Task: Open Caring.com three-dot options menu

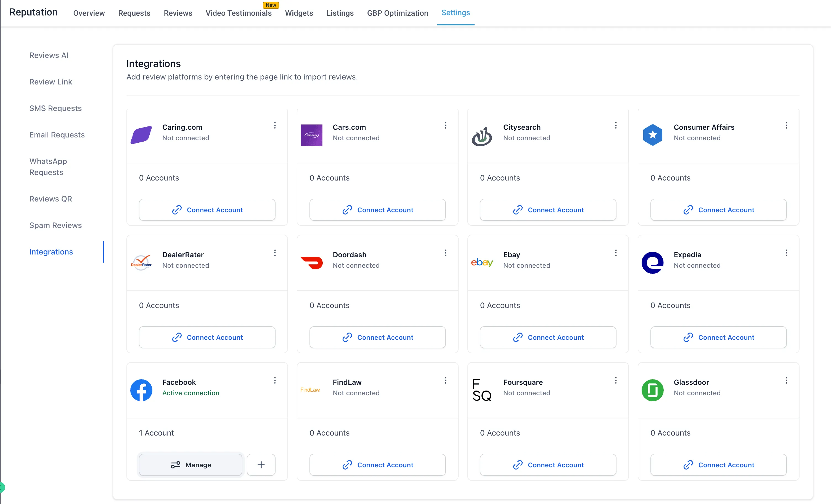Action: [275, 125]
